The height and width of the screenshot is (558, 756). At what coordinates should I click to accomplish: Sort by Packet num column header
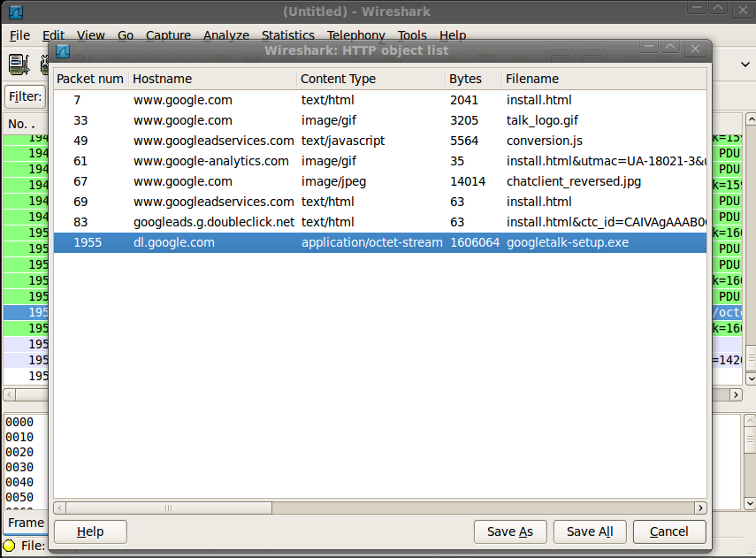91,79
